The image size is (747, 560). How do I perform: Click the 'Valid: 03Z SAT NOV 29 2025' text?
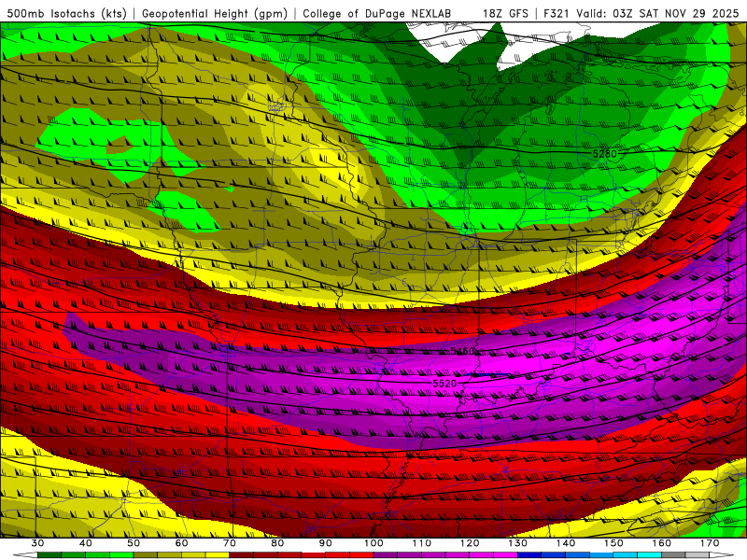[659, 13]
